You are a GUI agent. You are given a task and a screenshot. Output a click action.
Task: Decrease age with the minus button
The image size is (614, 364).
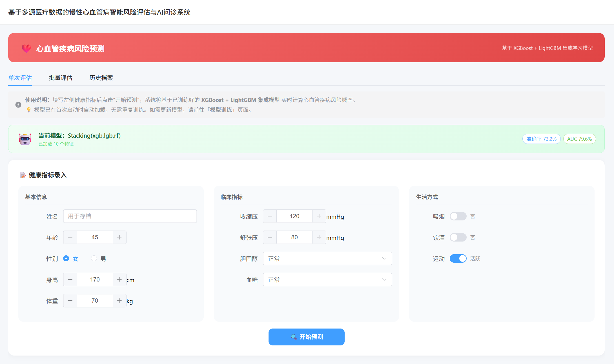pyautogui.click(x=70, y=237)
